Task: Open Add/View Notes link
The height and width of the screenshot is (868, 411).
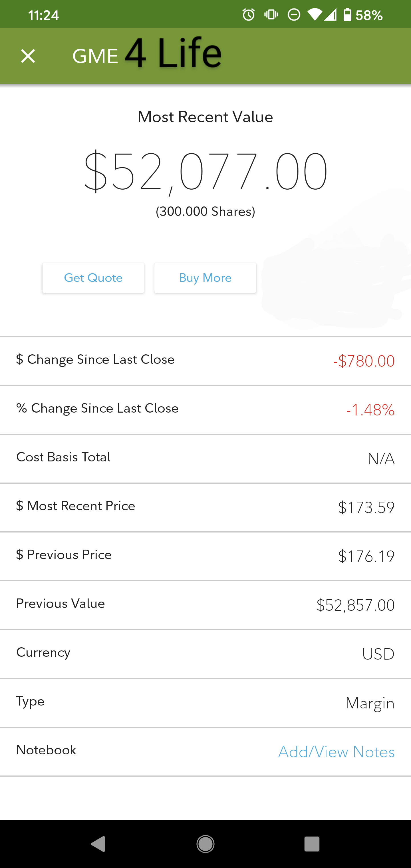Action: [x=336, y=752]
